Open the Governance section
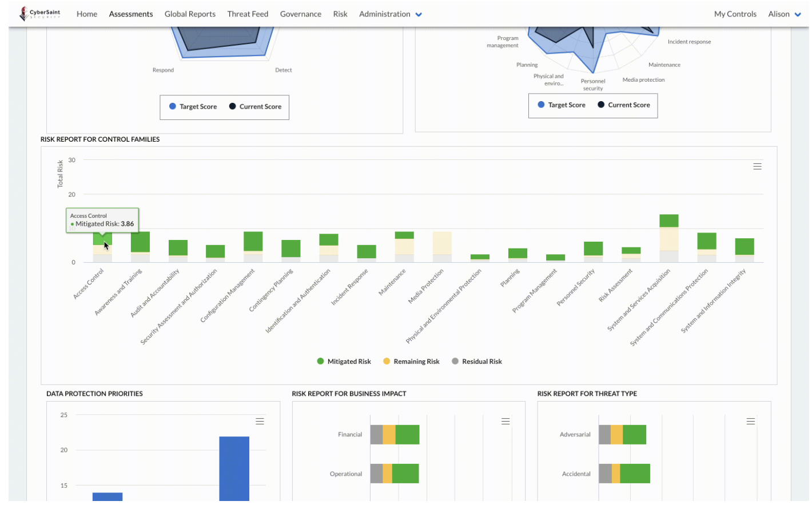The width and height of the screenshot is (812, 505). [x=300, y=14]
